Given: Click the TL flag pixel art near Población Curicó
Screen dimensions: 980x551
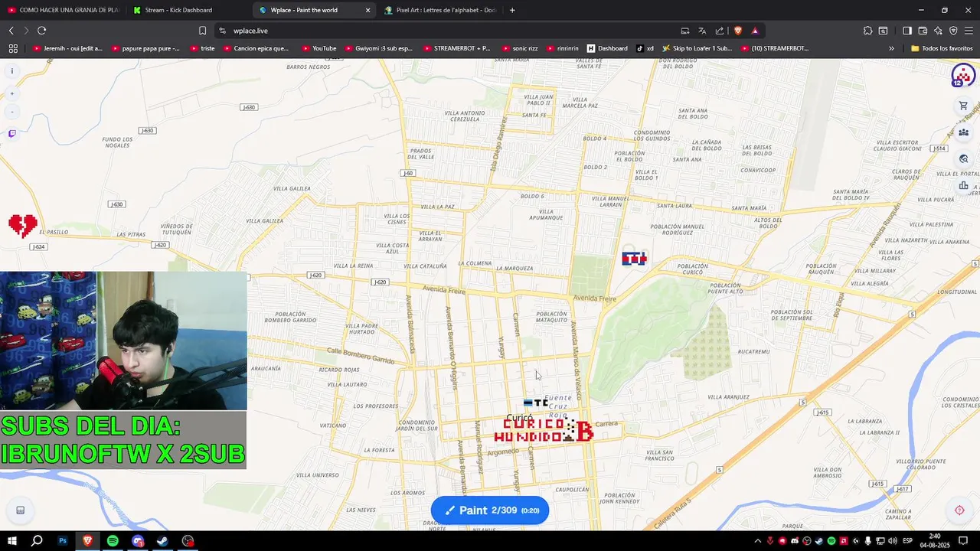Looking at the screenshot, I should [x=634, y=259].
